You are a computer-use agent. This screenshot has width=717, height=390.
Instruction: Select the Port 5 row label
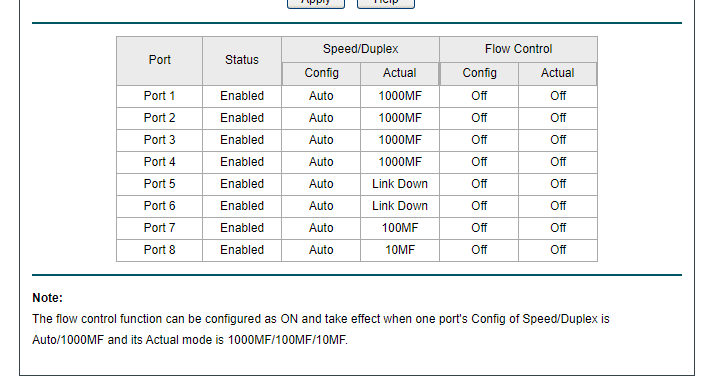159,184
